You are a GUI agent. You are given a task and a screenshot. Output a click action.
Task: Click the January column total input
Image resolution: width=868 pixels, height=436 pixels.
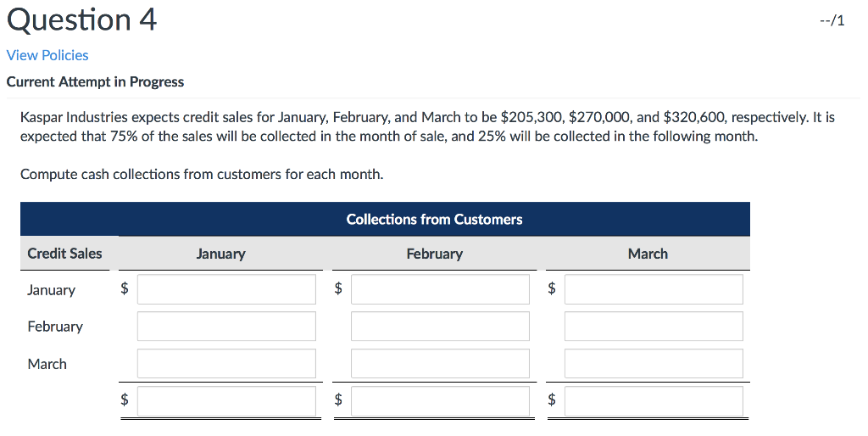226,400
